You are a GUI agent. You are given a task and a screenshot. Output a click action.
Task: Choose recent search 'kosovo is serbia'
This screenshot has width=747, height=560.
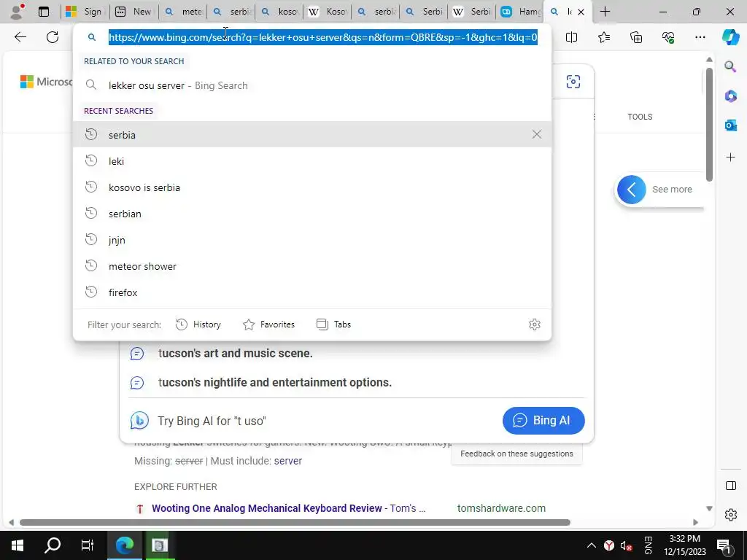[x=312, y=187]
